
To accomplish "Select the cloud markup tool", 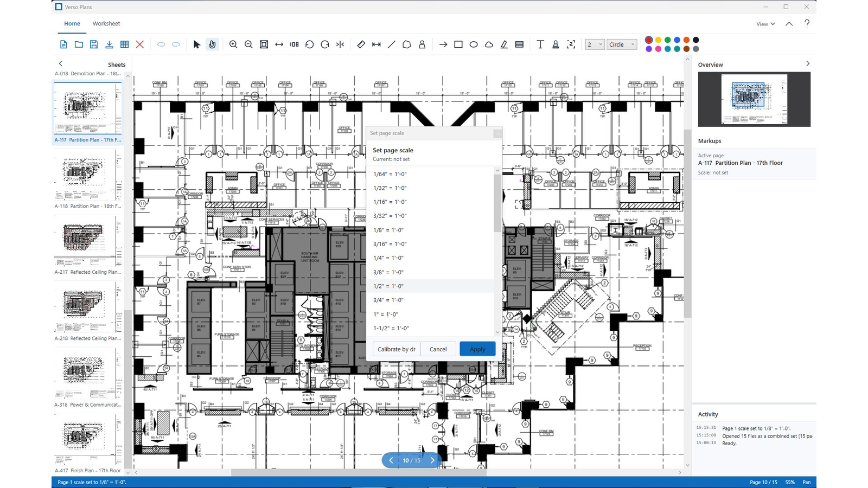I will tap(489, 44).
